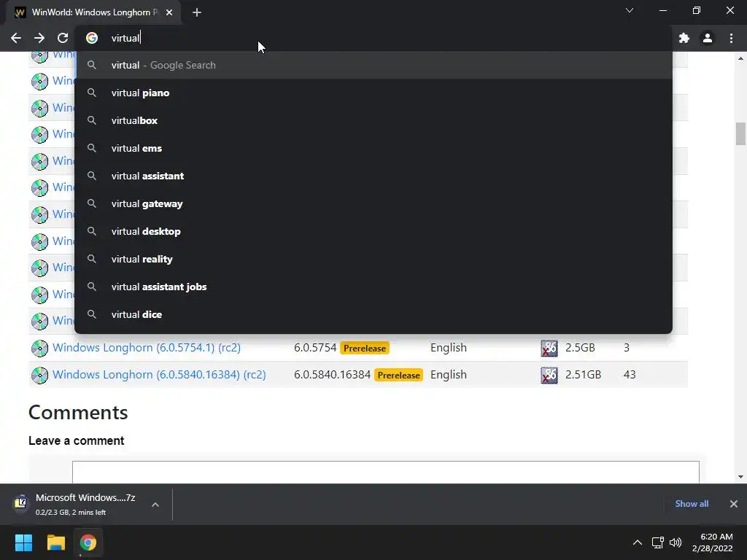Expand the download item options chevron
The width and height of the screenshot is (747, 560).
[155, 505]
